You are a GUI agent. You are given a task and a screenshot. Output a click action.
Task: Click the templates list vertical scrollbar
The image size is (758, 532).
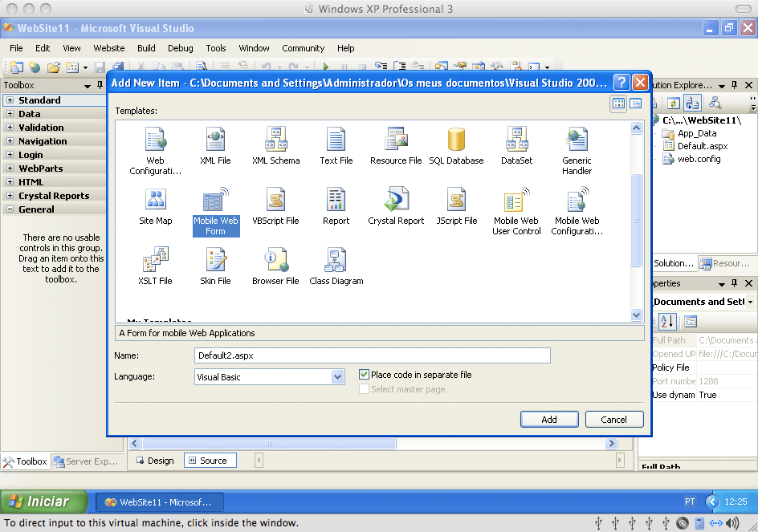pos(636,221)
